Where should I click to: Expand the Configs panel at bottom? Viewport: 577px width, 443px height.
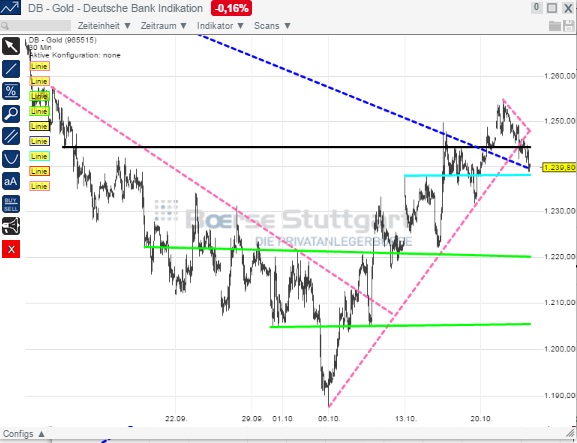point(24,434)
